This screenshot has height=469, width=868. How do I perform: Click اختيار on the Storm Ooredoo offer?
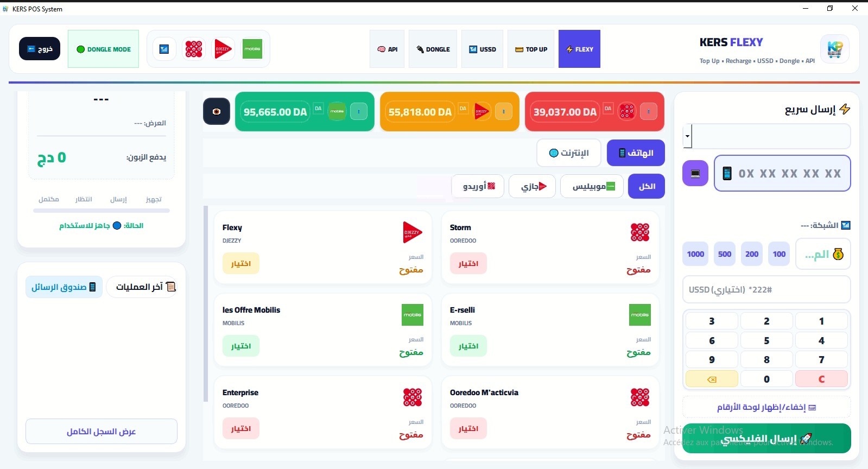coord(468,264)
